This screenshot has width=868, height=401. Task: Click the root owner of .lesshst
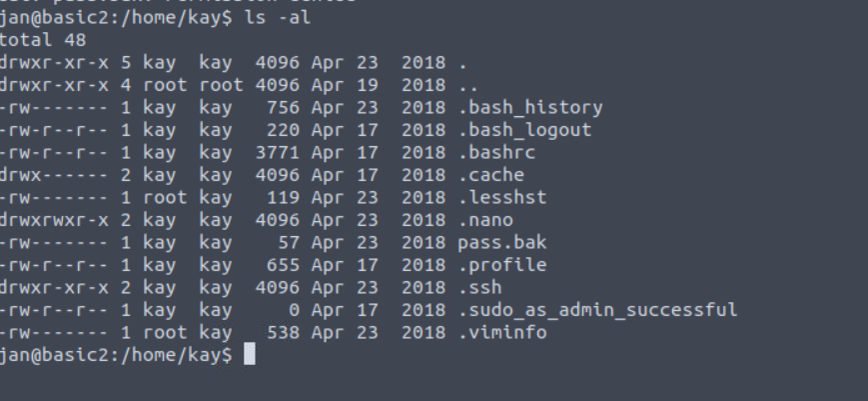(165, 197)
